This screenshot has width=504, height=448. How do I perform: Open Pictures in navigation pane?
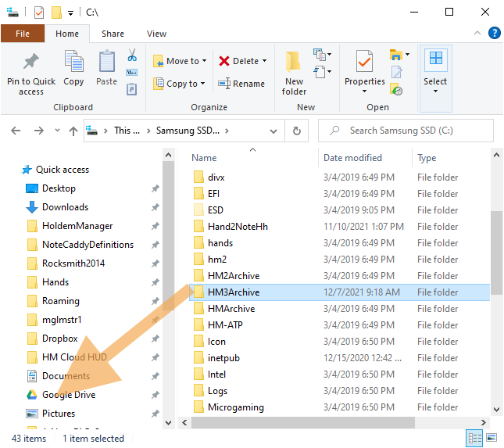[59, 414]
